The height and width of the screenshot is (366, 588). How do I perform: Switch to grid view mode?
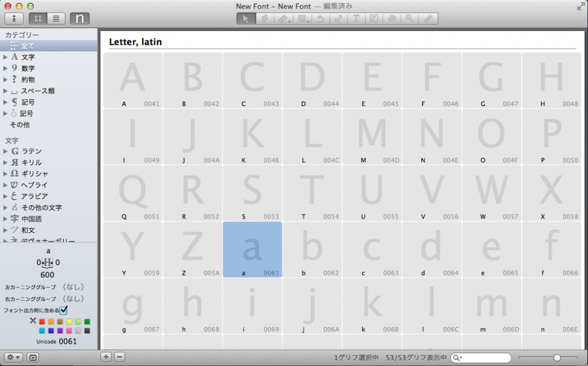click(x=38, y=18)
